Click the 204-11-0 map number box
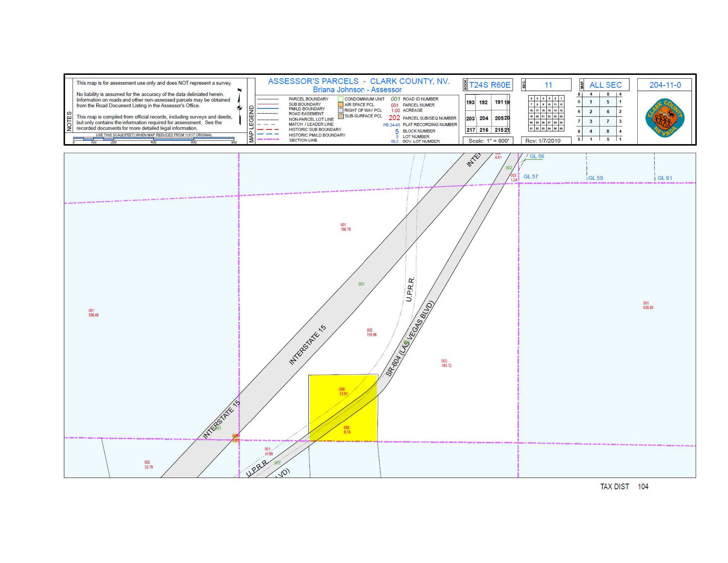728x563 pixels. [x=665, y=85]
